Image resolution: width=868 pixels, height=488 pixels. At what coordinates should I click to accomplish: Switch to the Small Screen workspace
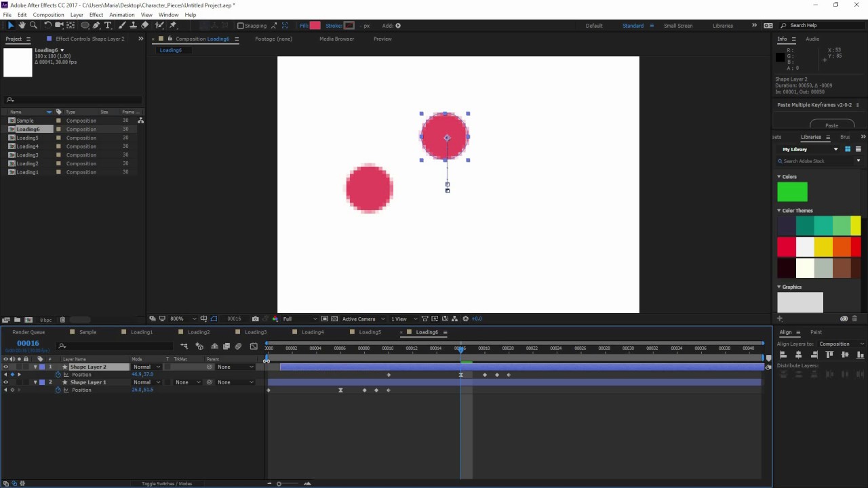(x=678, y=26)
